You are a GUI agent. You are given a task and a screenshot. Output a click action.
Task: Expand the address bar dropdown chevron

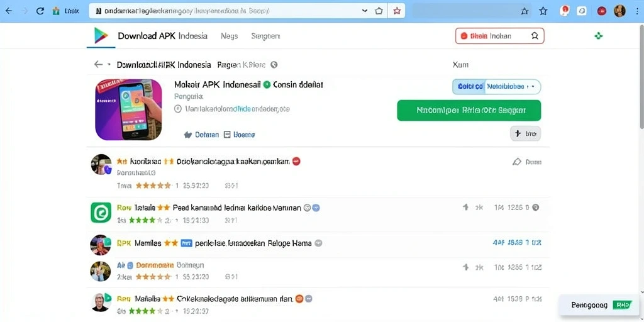(x=365, y=11)
